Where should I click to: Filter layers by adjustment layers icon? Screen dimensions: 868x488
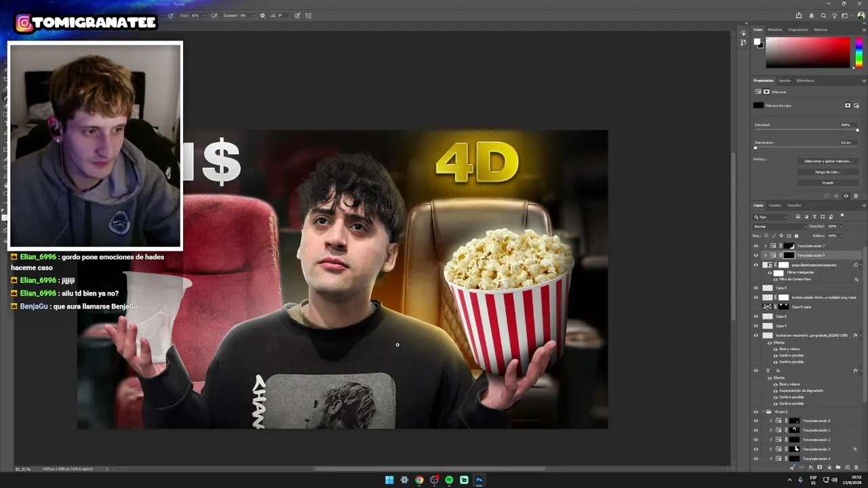point(806,217)
